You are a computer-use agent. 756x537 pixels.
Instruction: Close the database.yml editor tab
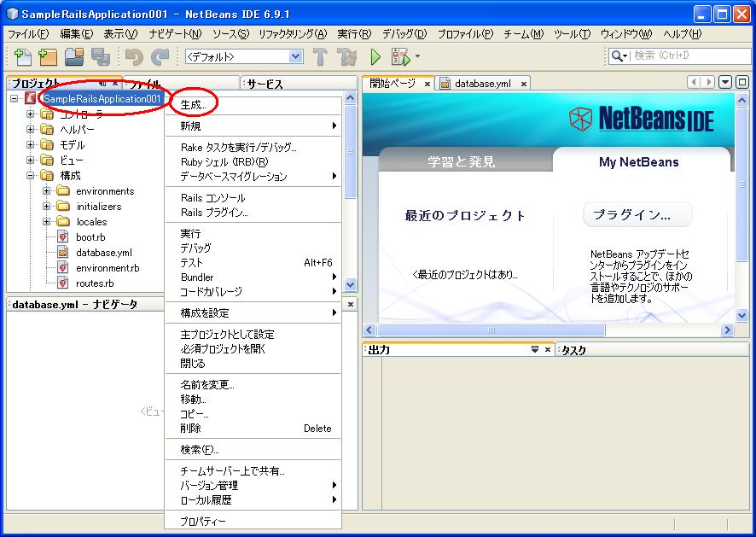point(524,84)
